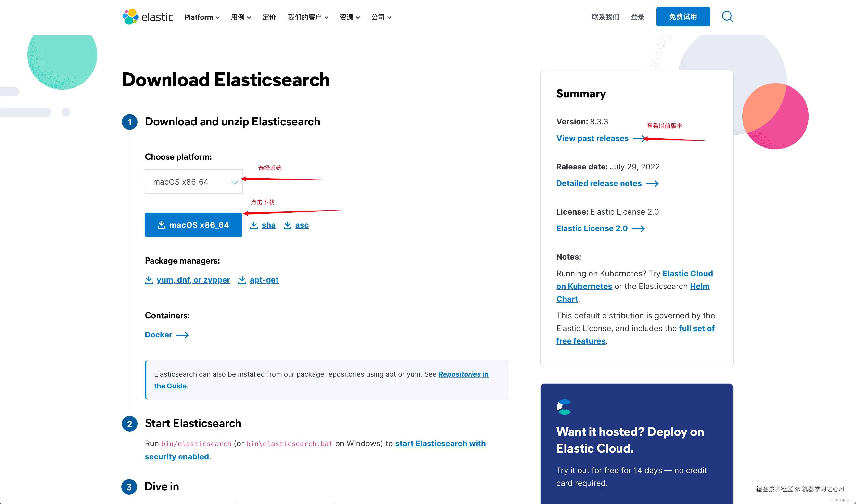Click the apt-get download icon
Image resolution: width=856 pixels, height=504 pixels.
[x=242, y=280]
